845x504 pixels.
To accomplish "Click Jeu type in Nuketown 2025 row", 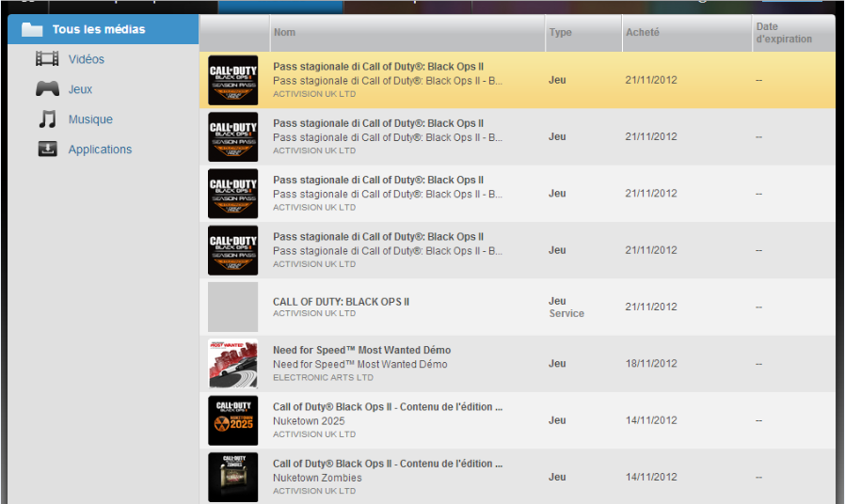I will (x=557, y=420).
